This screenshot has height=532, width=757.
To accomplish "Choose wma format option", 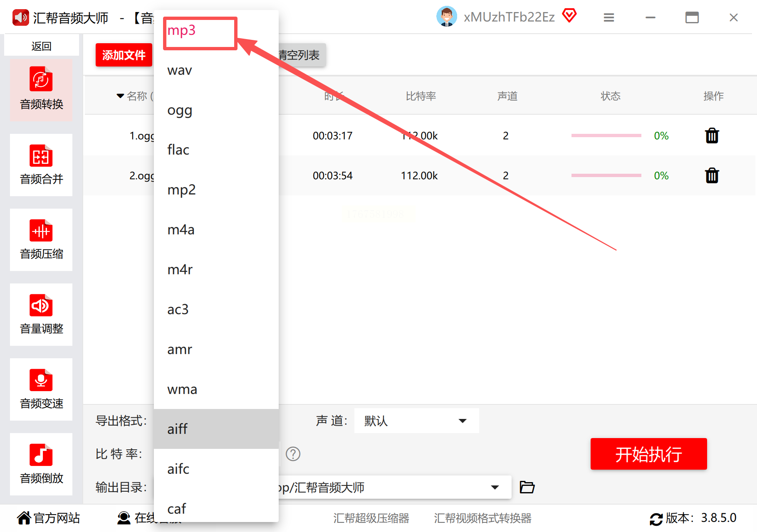I will coord(216,389).
